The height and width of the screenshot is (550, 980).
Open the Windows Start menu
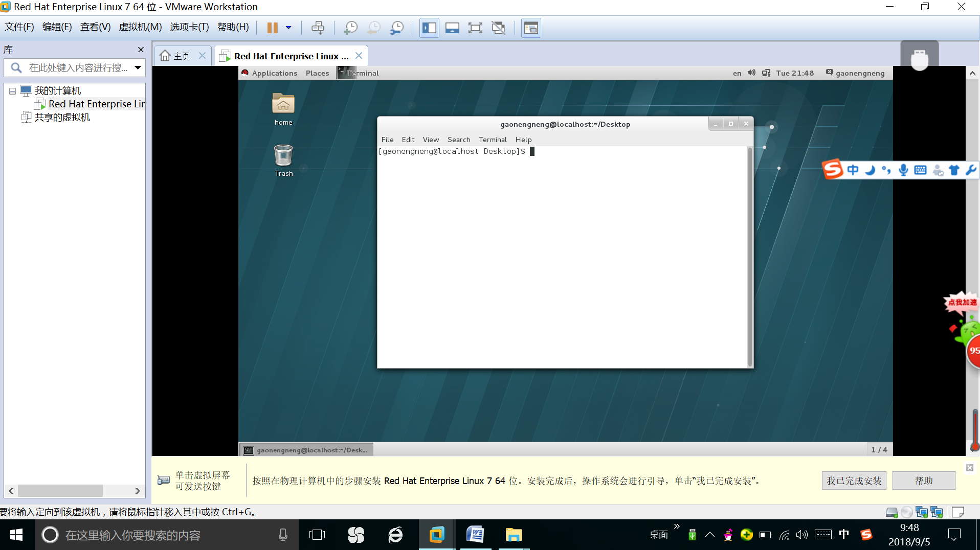pyautogui.click(x=16, y=535)
